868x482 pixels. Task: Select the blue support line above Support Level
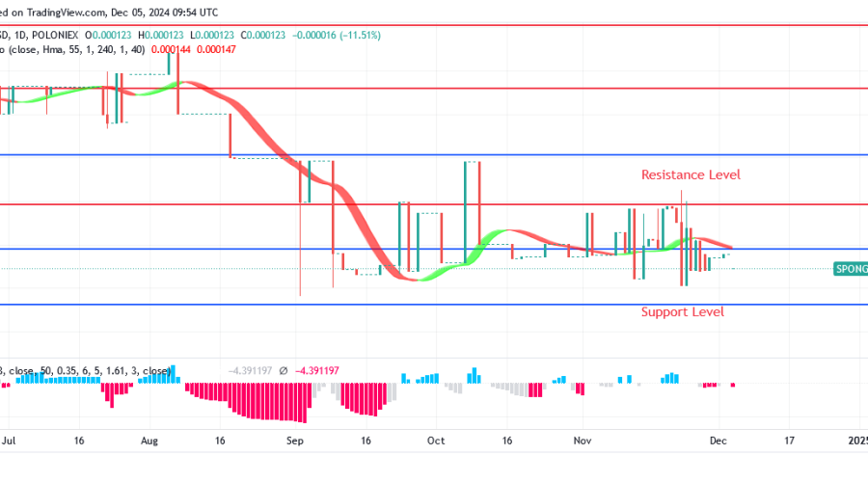coord(434,305)
